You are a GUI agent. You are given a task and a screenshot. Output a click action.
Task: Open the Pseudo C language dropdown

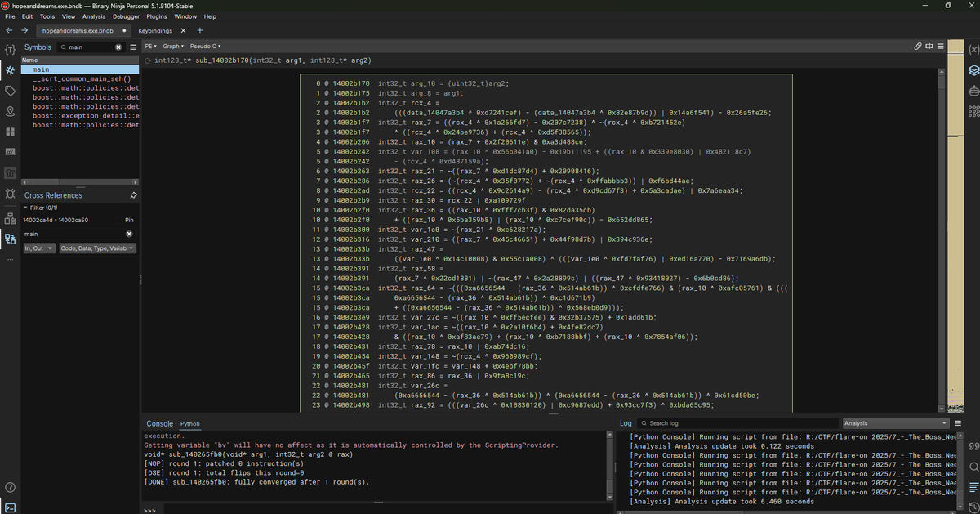point(205,46)
